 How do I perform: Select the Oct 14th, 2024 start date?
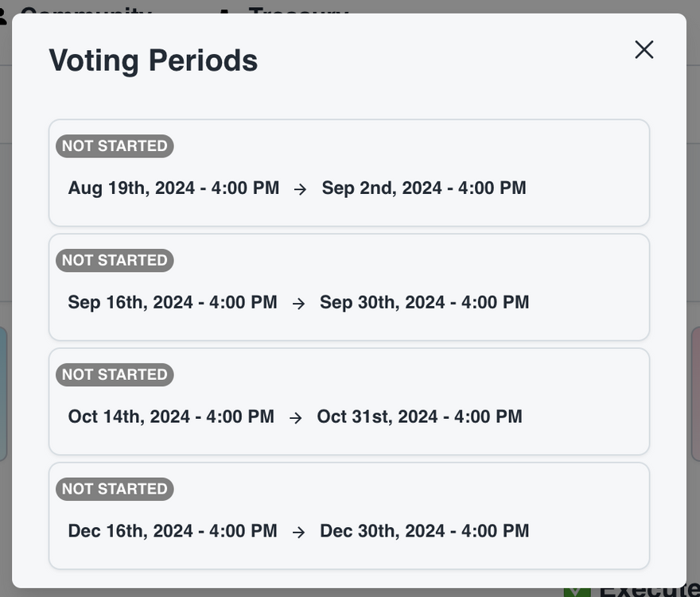tap(171, 417)
